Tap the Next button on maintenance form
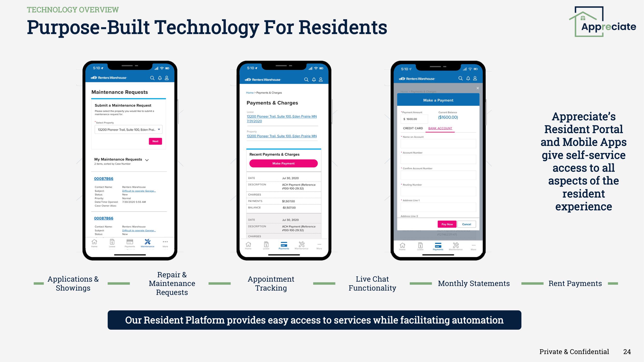 (x=155, y=141)
